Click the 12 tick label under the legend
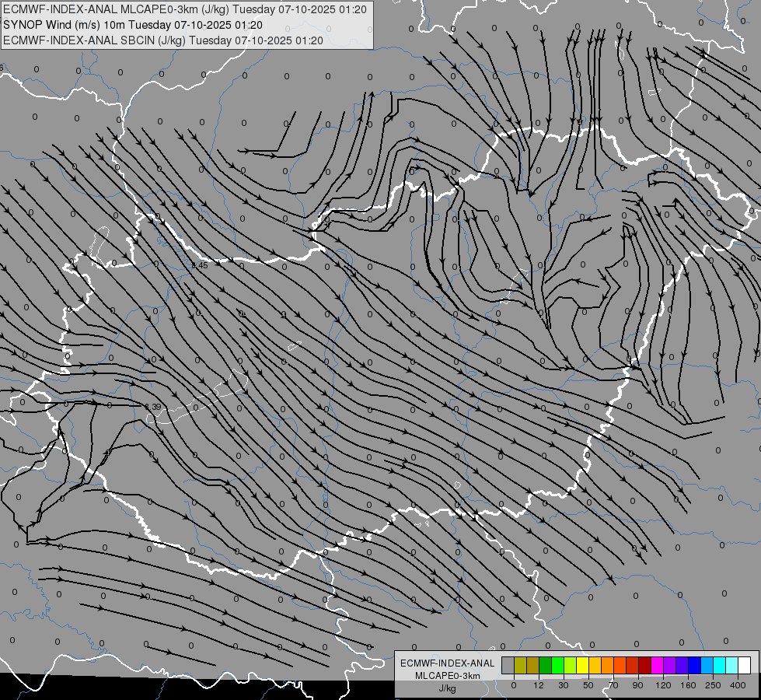 539,685
